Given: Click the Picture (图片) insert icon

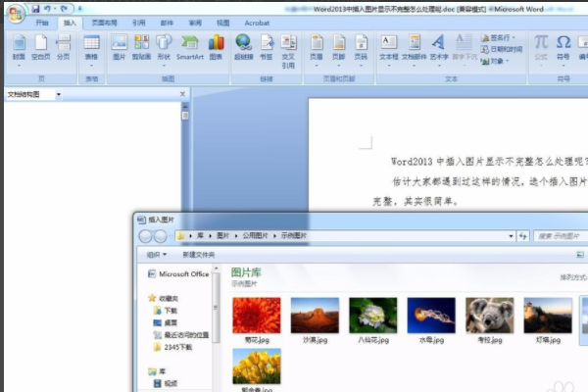Looking at the screenshot, I should (120, 47).
